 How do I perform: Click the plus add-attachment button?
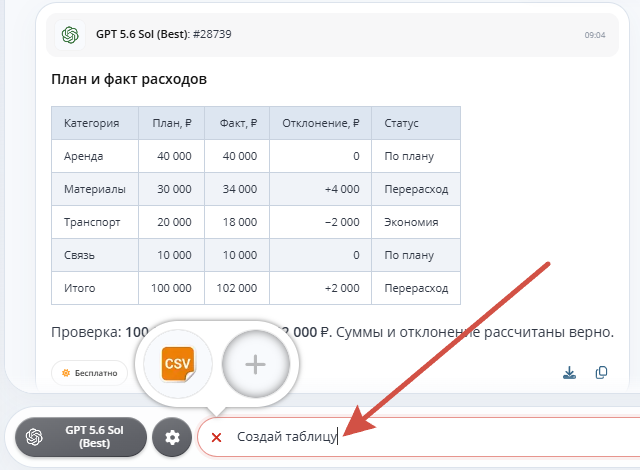pyautogui.click(x=256, y=364)
